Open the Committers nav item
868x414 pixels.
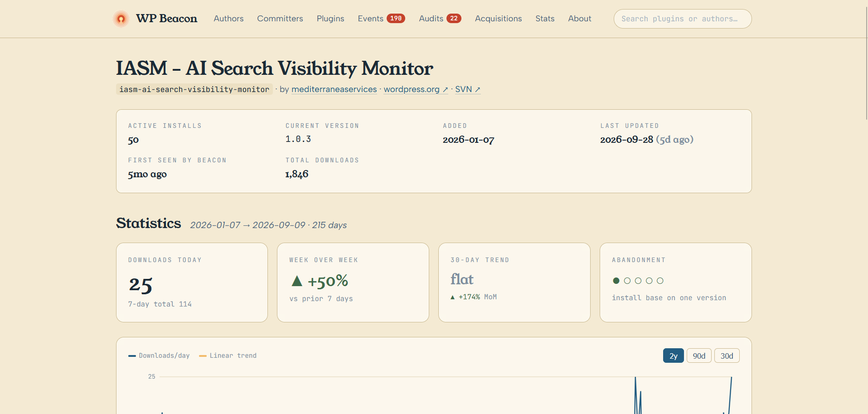tap(280, 19)
